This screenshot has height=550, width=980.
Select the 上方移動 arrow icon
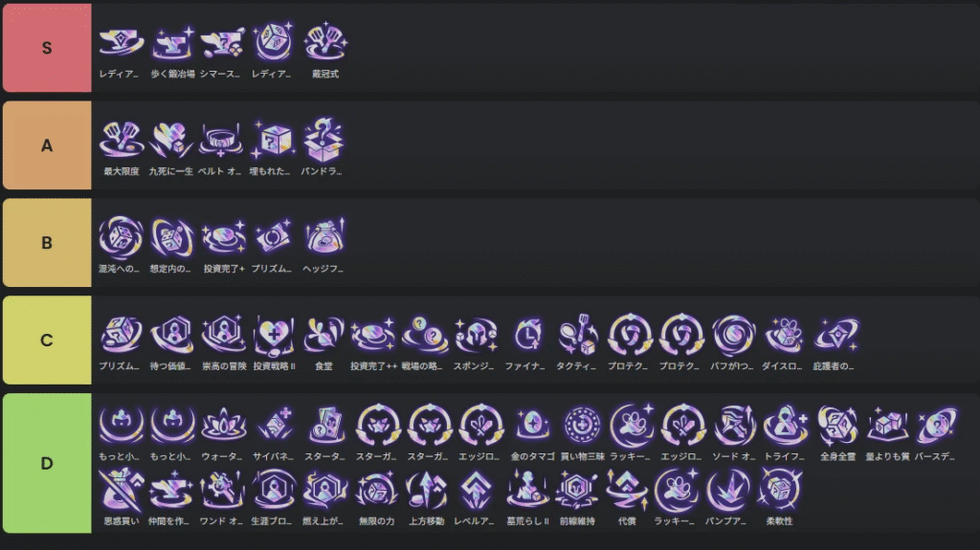tap(427, 490)
